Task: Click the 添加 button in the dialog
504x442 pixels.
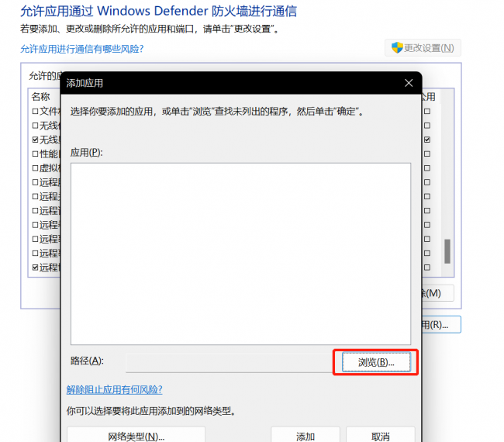Action: 306,435
